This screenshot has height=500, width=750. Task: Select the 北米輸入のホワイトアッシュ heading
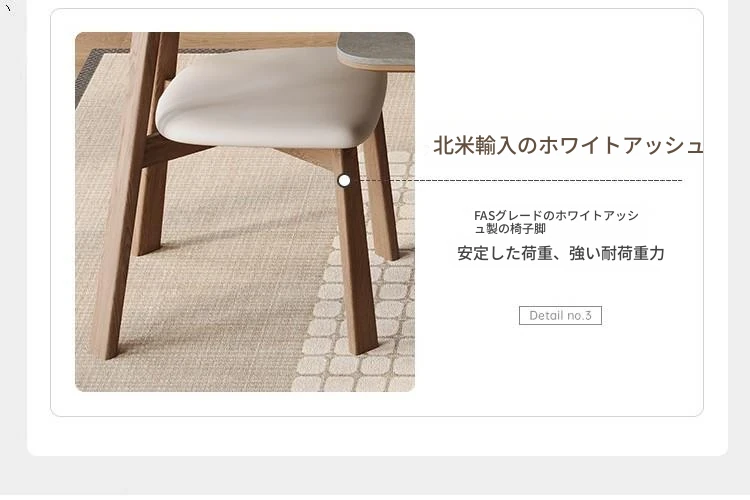[x=568, y=145]
